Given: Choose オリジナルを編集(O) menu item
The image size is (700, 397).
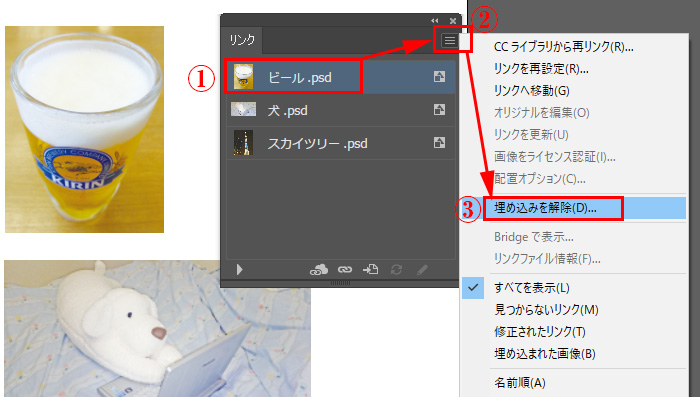Looking at the screenshot, I should point(542,113).
